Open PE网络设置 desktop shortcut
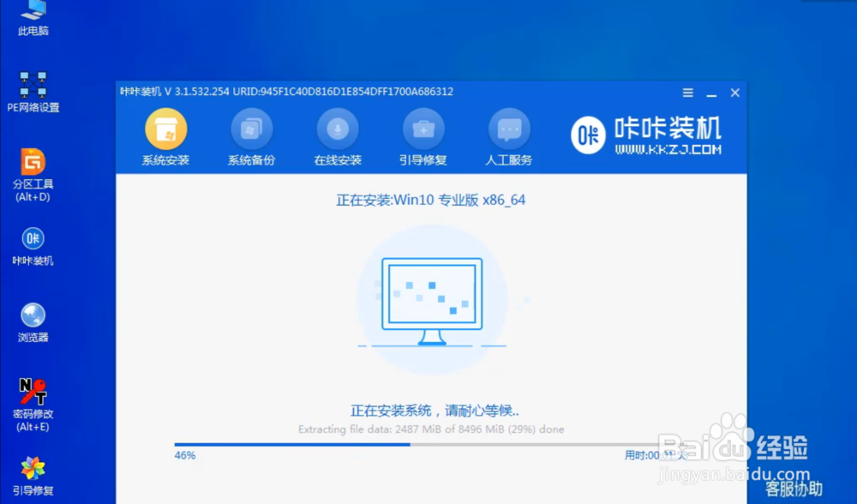 (x=33, y=92)
